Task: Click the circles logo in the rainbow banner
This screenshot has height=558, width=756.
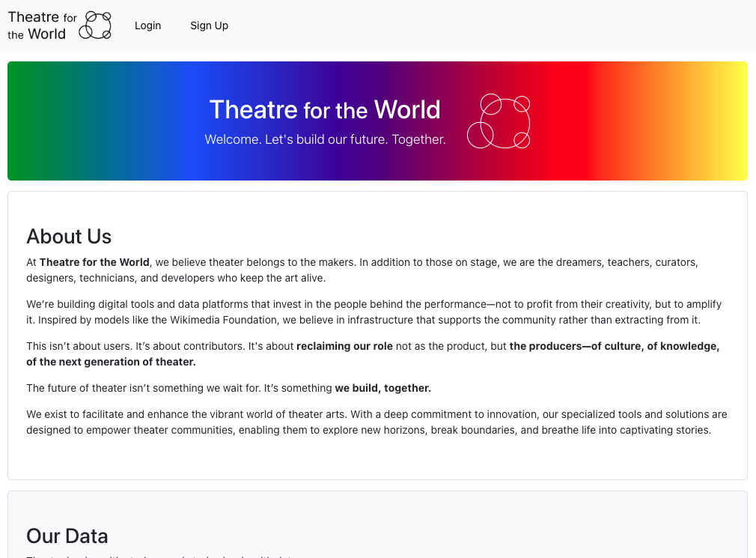Action: (499, 121)
